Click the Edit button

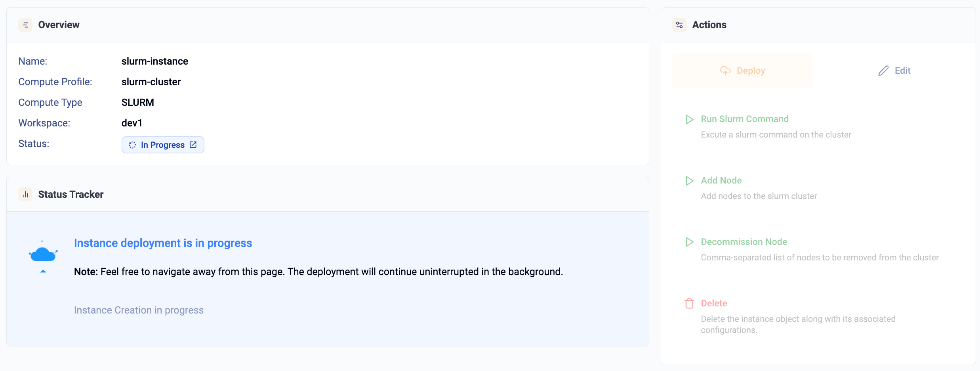click(x=894, y=71)
